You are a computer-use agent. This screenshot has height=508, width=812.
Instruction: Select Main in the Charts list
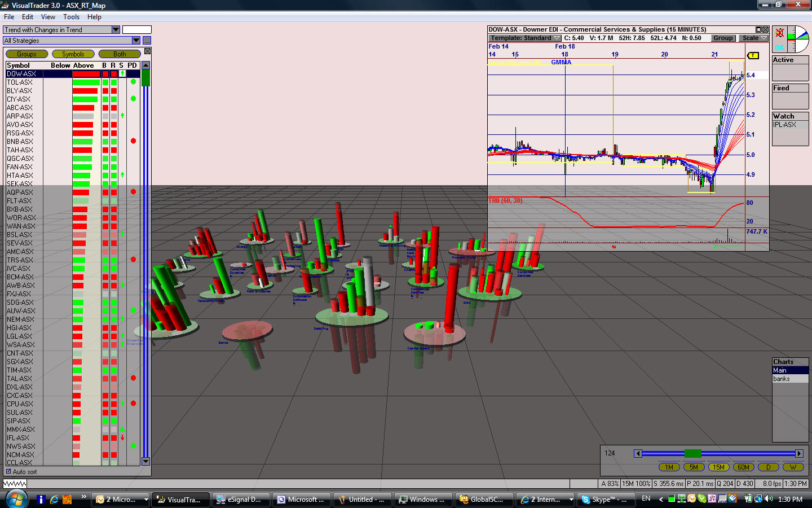pyautogui.click(x=791, y=370)
